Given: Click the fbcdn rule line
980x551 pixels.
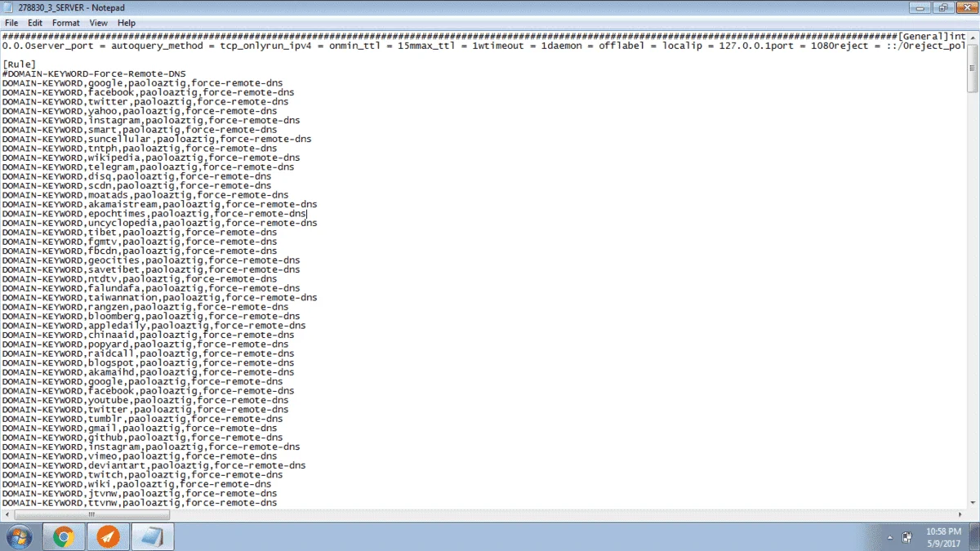Looking at the screenshot, I should pyautogui.click(x=140, y=251).
